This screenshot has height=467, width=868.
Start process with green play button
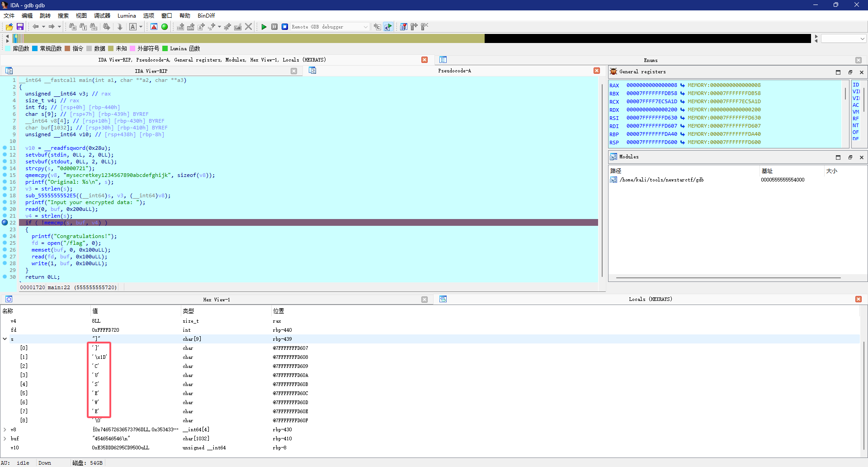264,27
